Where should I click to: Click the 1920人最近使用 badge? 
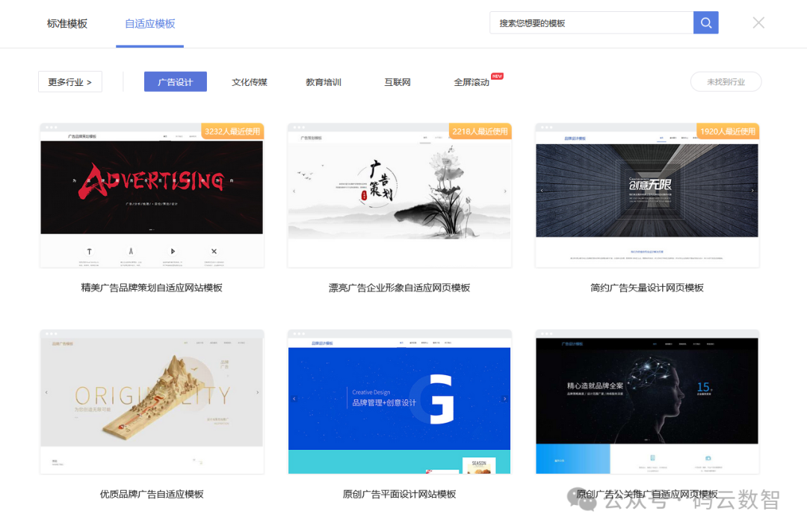point(728,132)
